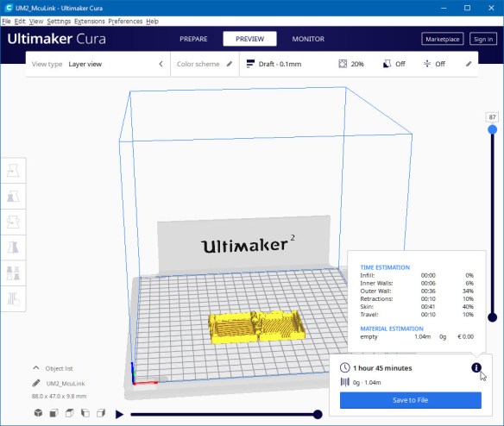Image resolution: width=504 pixels, height=426 pixels.
Task: Play the layer simulation
Action: tap(119, 415)
